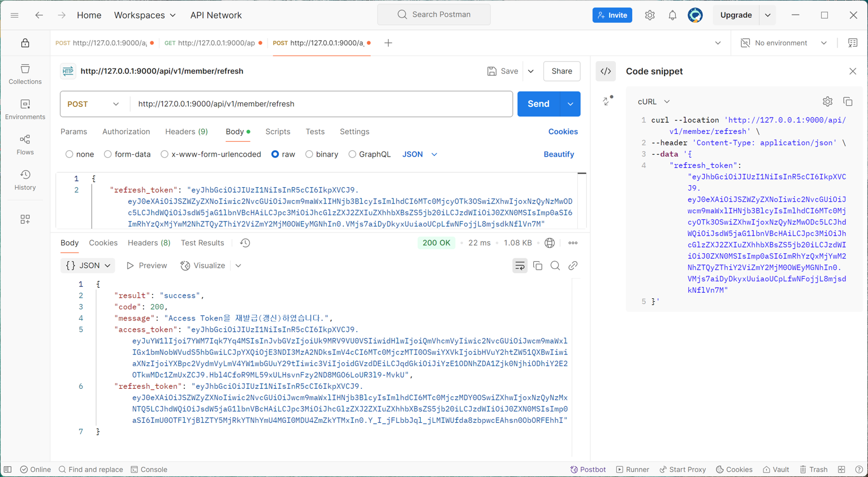The height and width of the screenshot is (477, 868).
Task: Expand the Save options arrow
Action: (x=530, y=71)
